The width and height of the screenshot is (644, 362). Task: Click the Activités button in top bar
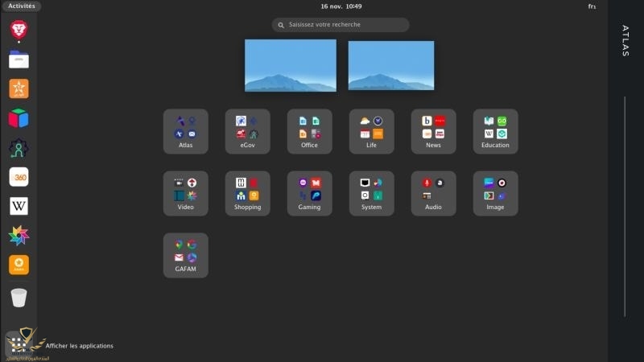point(21,6)
